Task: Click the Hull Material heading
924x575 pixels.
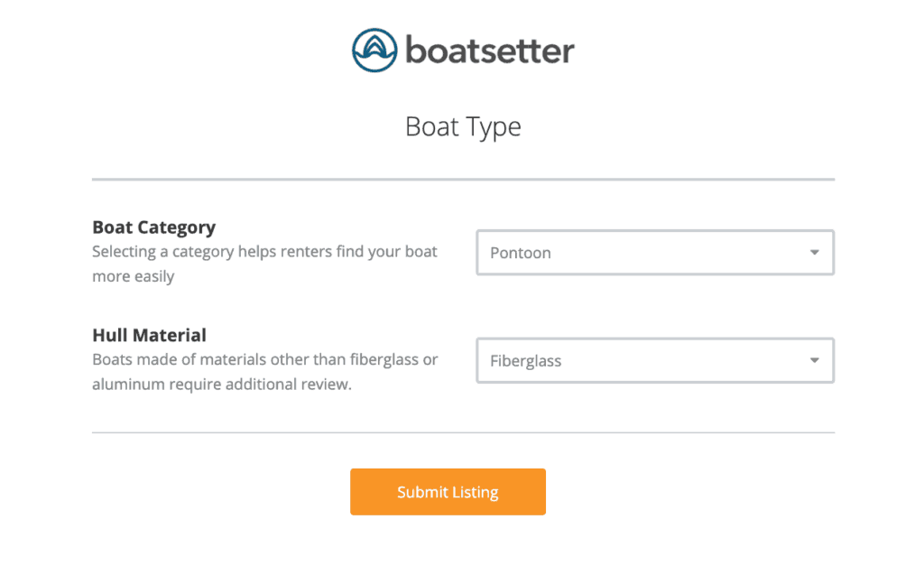Action: 149,335
